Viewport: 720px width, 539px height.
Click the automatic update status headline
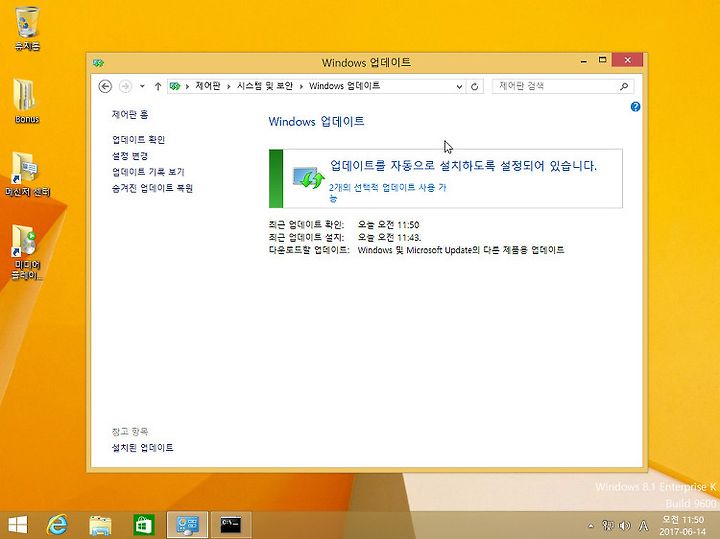[463, 165]
